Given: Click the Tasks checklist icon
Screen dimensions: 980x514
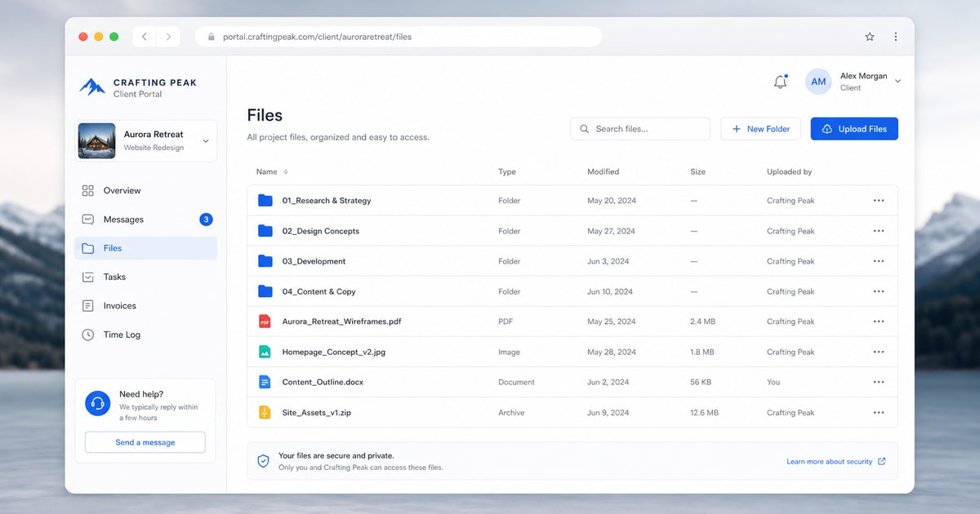Looking at the screenshot, I should (88, 277).
